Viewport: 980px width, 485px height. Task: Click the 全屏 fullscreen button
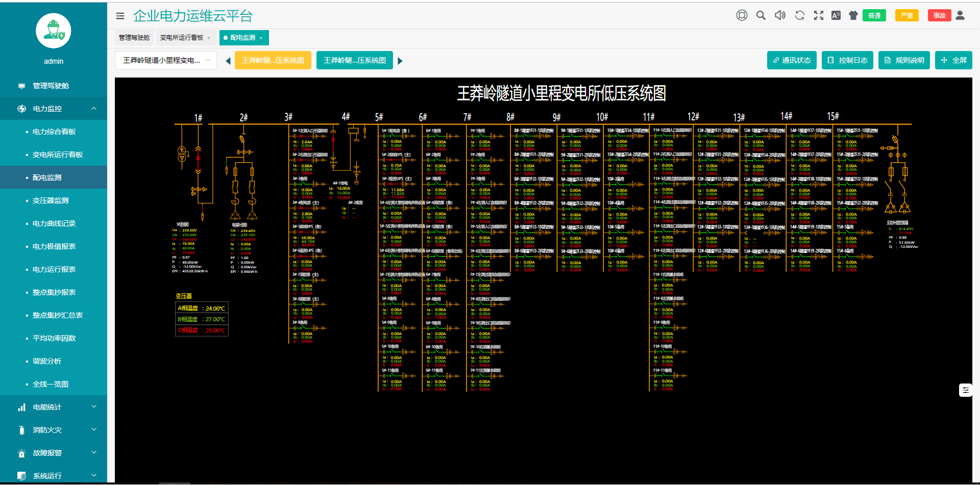[x=953, y=60]
